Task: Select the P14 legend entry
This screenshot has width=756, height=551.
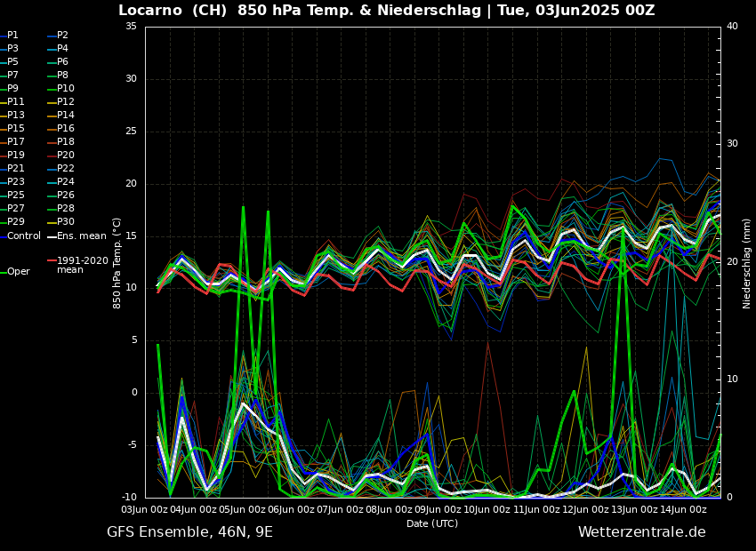Action: [x=60, y=116]
